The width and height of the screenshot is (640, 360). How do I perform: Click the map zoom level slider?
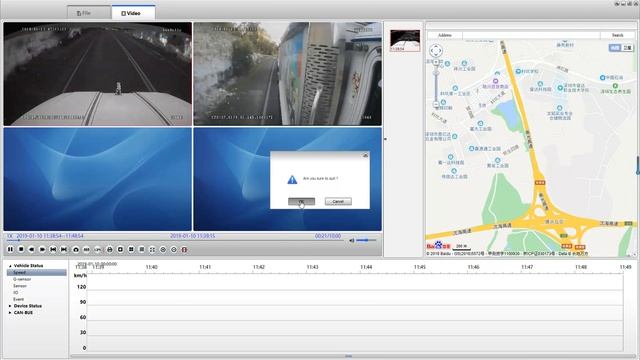point(436,83)
